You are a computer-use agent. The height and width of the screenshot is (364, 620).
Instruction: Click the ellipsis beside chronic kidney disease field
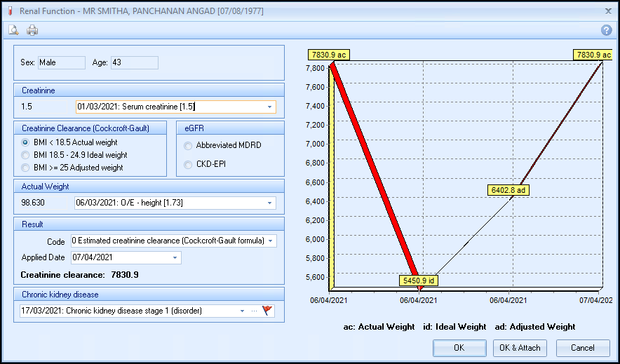tap(254, 311)
